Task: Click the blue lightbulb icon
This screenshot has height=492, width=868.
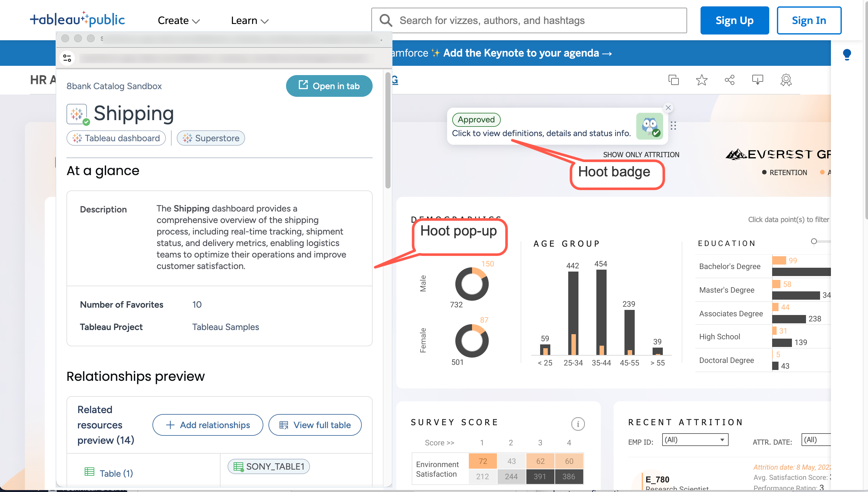Action: click(847, 54)
